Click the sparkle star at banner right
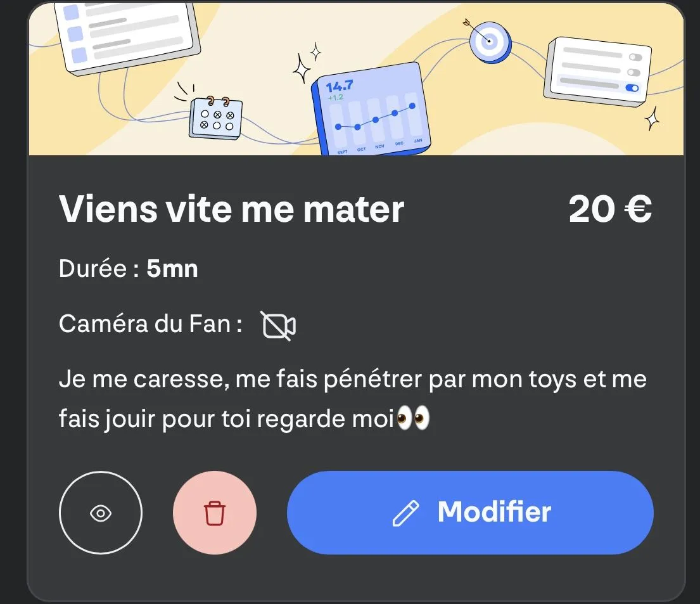This screenshot has height=604, width=700. coord(652,119)
